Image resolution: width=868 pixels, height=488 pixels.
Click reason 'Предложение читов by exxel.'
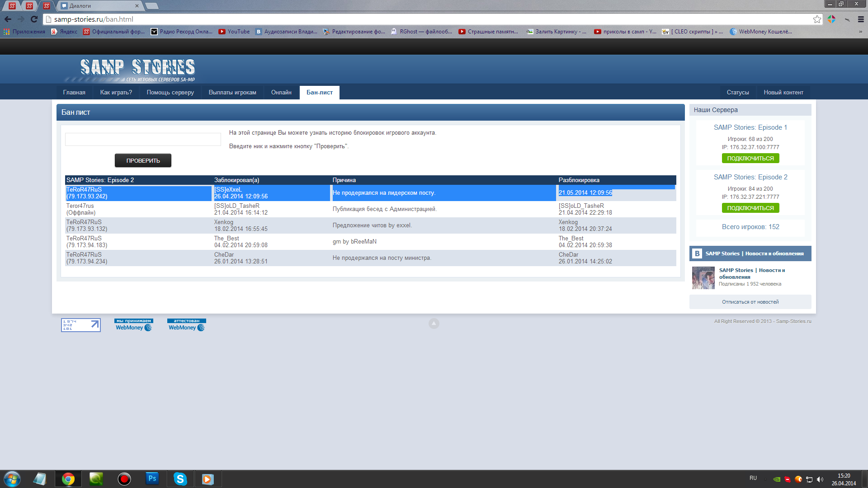click(x=372, y=225)
